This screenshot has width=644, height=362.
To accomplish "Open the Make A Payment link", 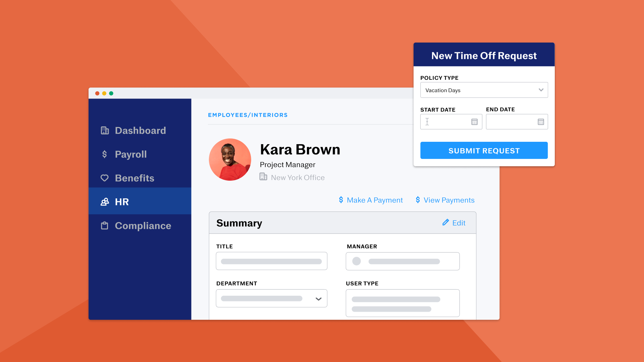I will tap(374, 200).
